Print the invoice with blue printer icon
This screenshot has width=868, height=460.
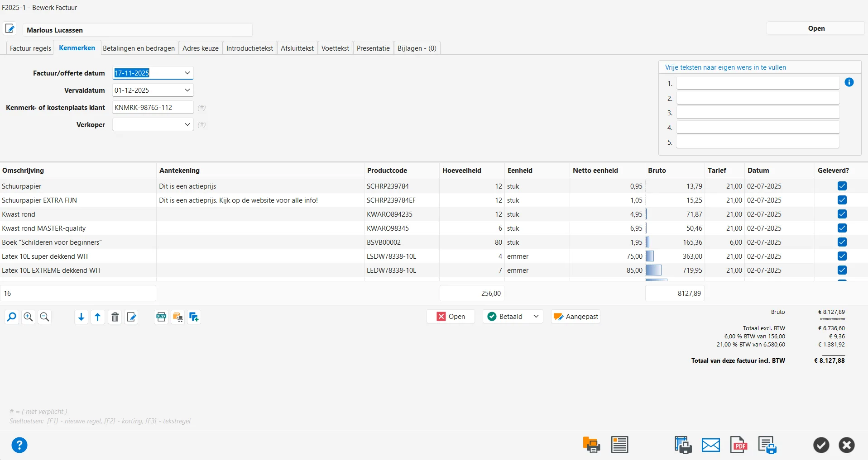point(767,445)
